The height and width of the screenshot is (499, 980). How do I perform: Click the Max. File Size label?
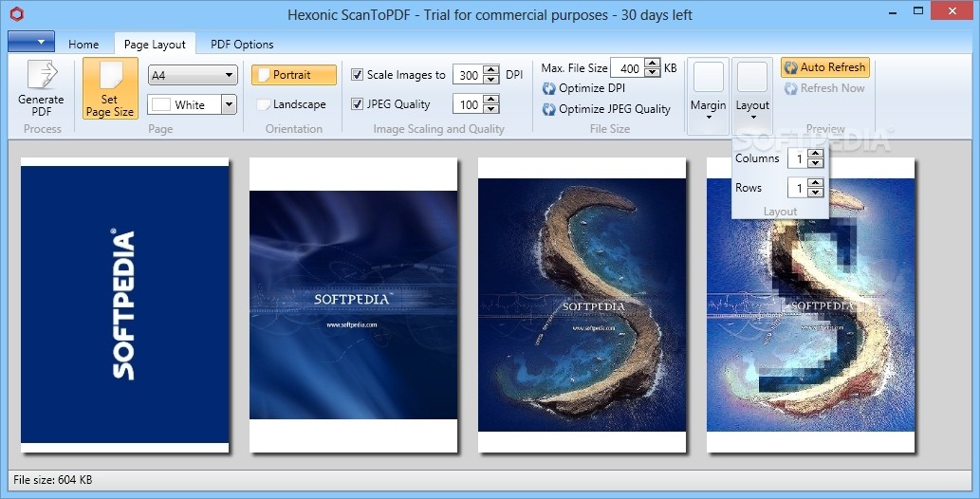coord(574,68)
